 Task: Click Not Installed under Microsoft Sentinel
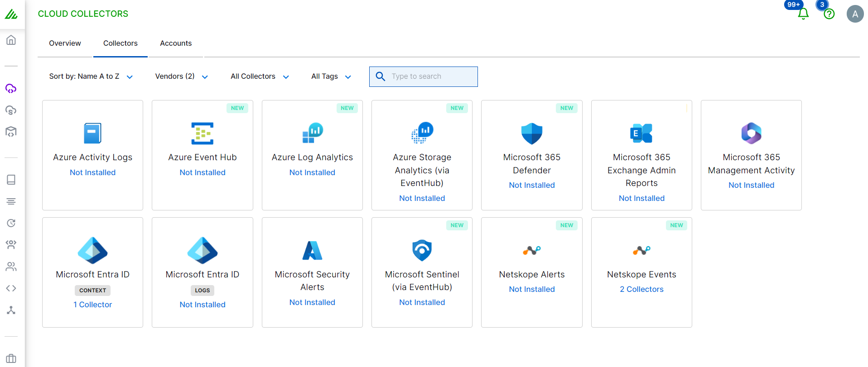coord(422,302)
